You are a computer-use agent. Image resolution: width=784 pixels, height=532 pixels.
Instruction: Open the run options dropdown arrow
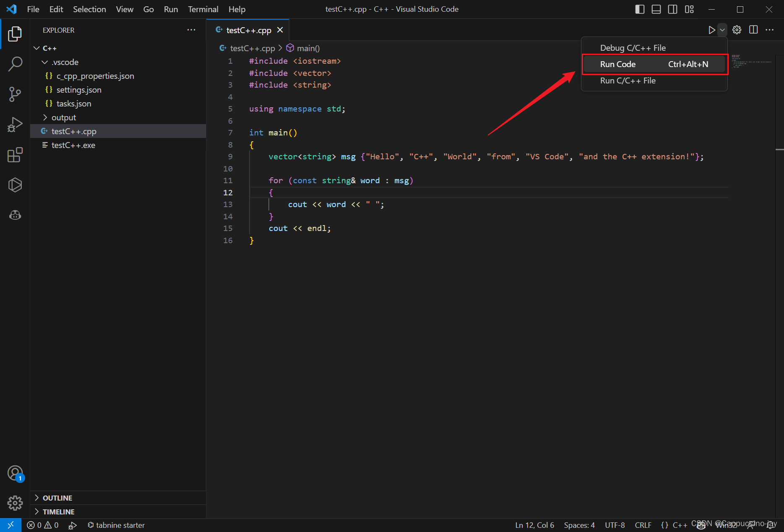point(722,30)
